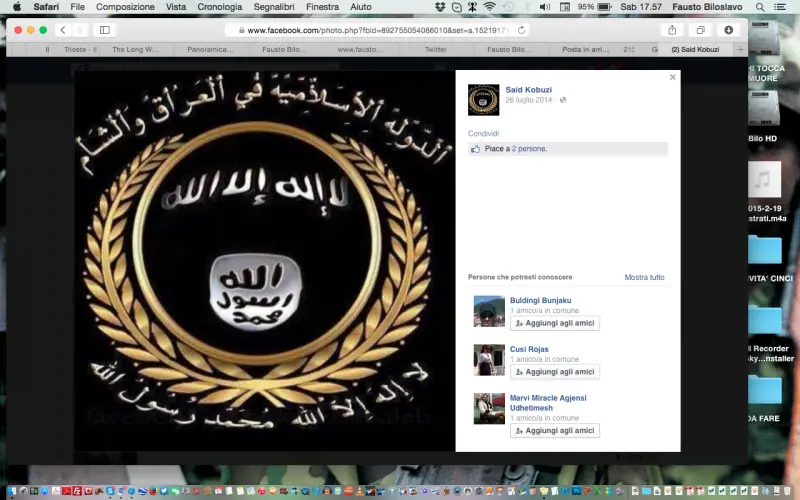The image size is (800, 500).
Task: Close the Facebook photo viewer panel
Action: click(x=672, y=77)
